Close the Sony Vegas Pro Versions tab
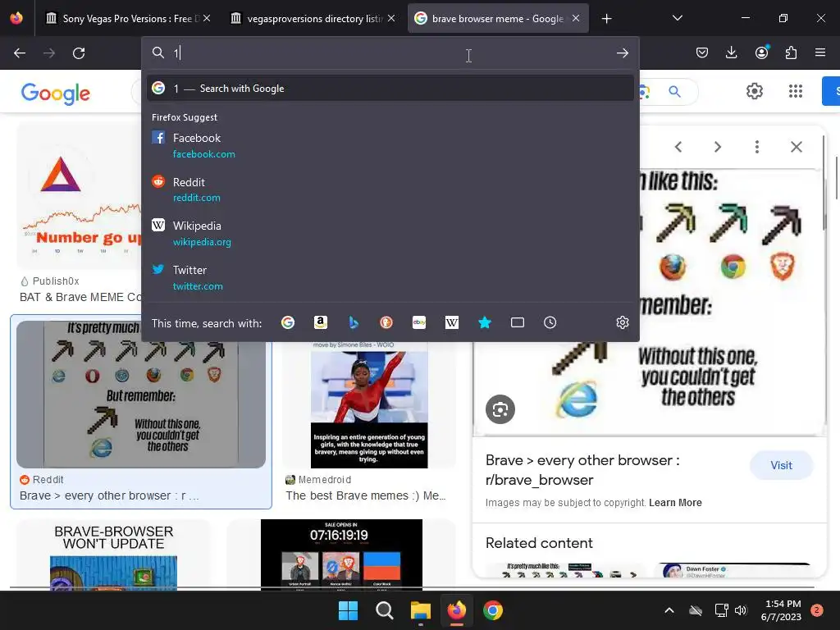This screenshot has width=840, height=630. (207, 18)
